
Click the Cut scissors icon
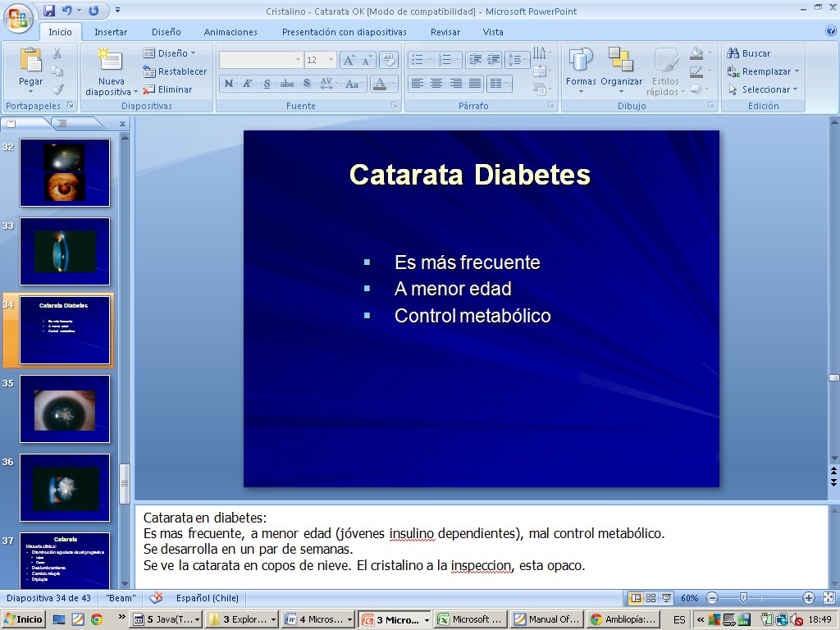point(57,53)
